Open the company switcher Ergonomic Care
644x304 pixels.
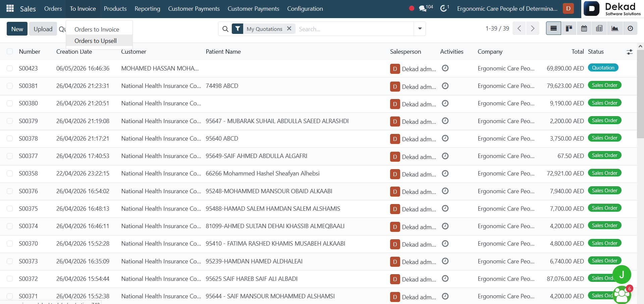click(507, 9)
